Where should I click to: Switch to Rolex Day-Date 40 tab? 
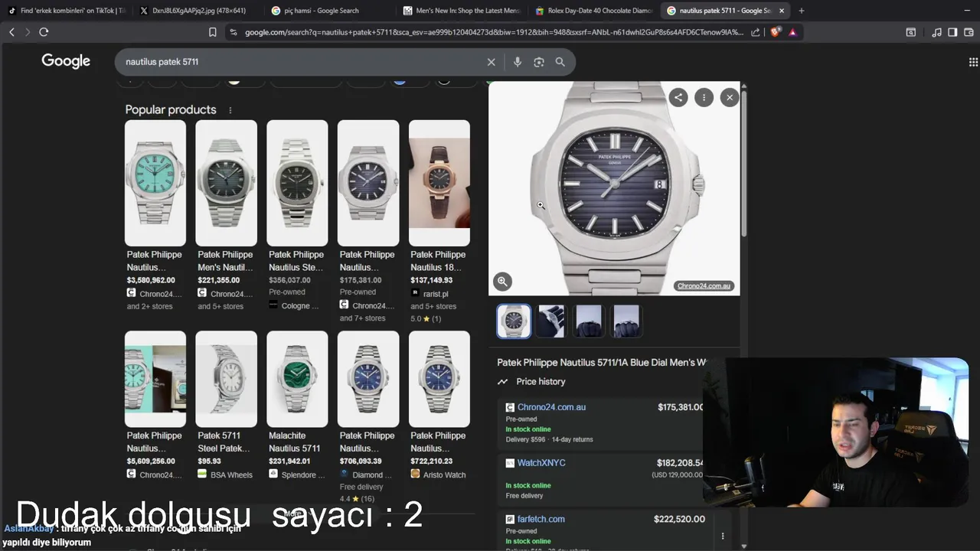click(x=593, y=11)
